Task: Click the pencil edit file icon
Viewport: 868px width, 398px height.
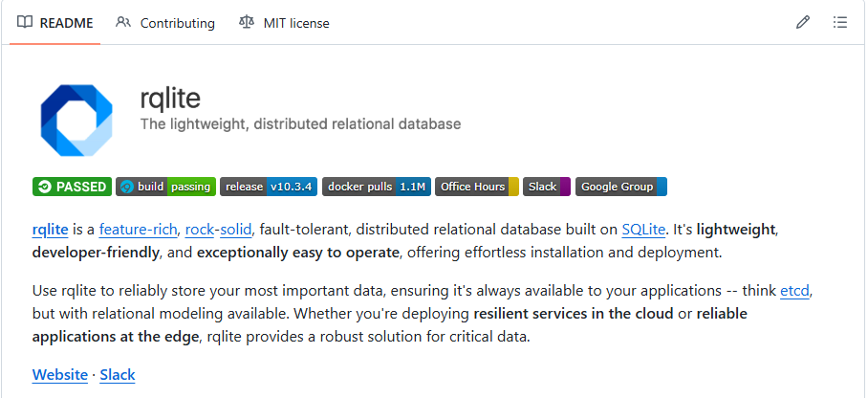Action: [x=803, y=23]
